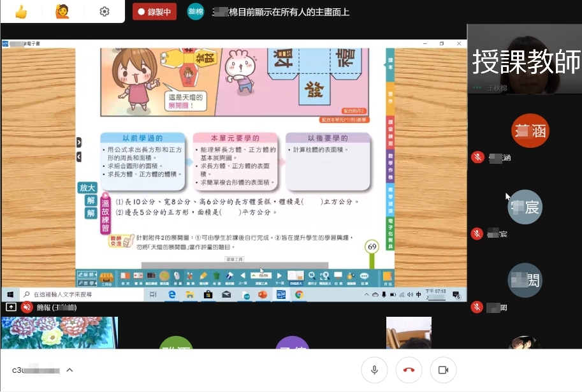Screen dimensions: 582x392
Task: Select the 授課教師 video tile
Action: 524,61
